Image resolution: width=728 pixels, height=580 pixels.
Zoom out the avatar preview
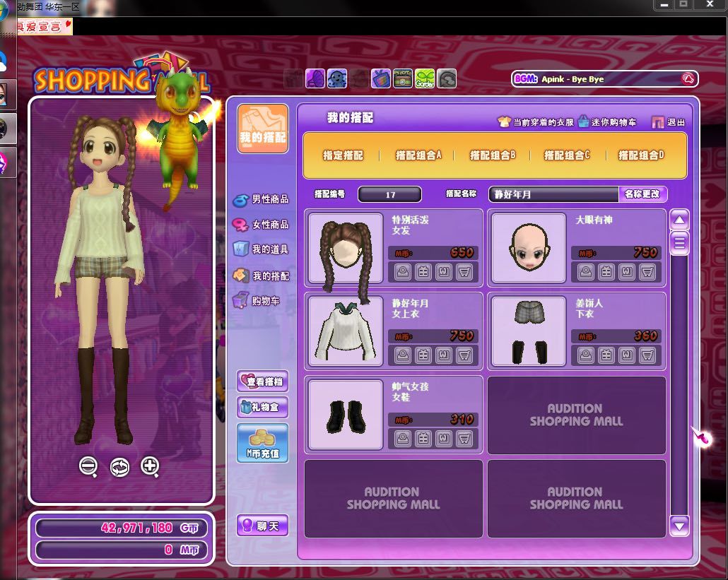point(88,466)
